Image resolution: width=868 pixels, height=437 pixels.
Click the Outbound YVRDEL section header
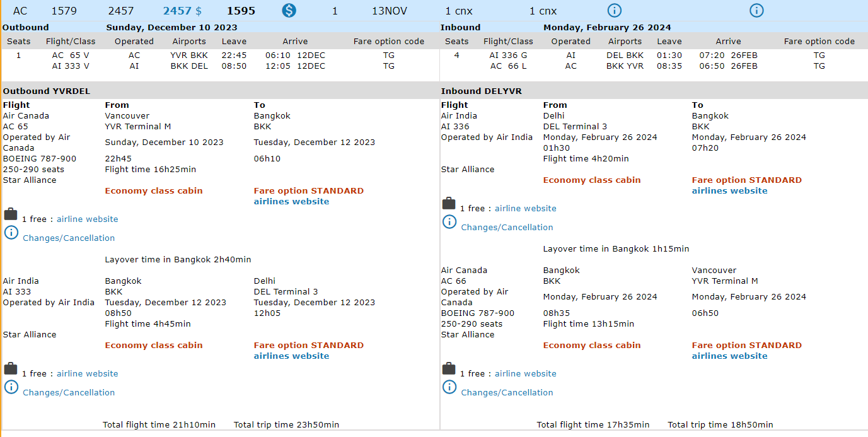point(47,91)
